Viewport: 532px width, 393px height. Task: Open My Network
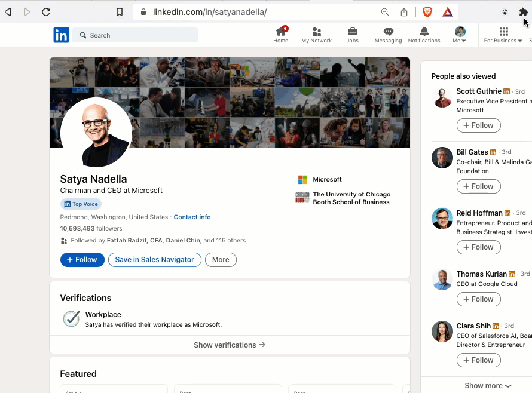(x=317, y=35)
